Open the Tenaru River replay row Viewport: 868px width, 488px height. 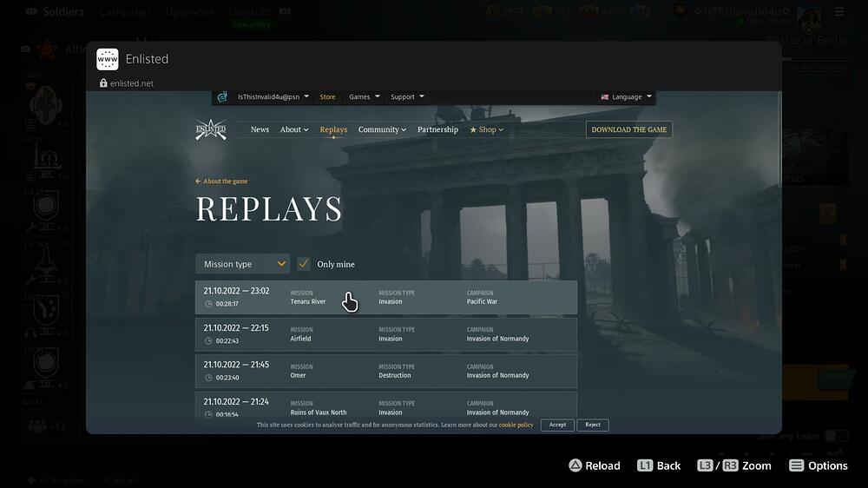(x=386, y=298)
